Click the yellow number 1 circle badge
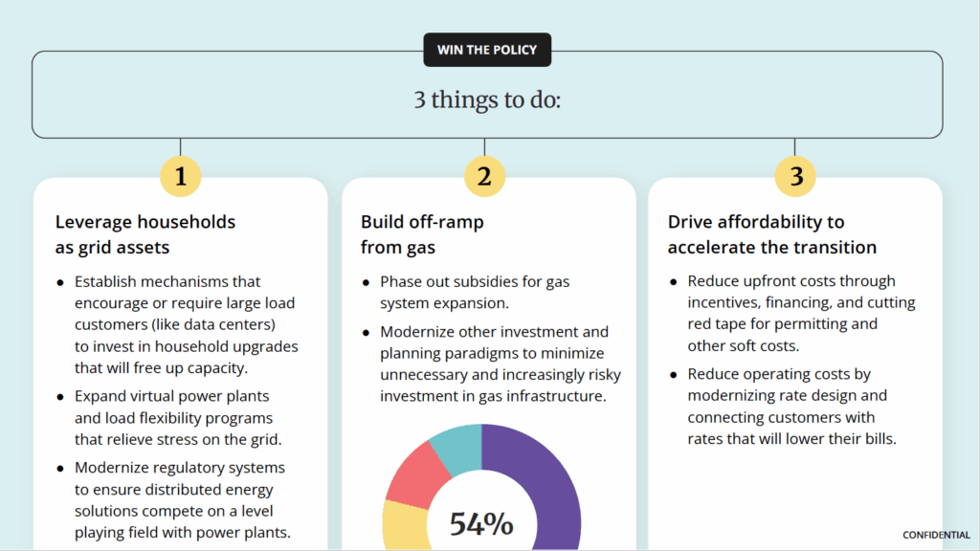The height and width of the screenshot is (551, 980). [181, 176]
